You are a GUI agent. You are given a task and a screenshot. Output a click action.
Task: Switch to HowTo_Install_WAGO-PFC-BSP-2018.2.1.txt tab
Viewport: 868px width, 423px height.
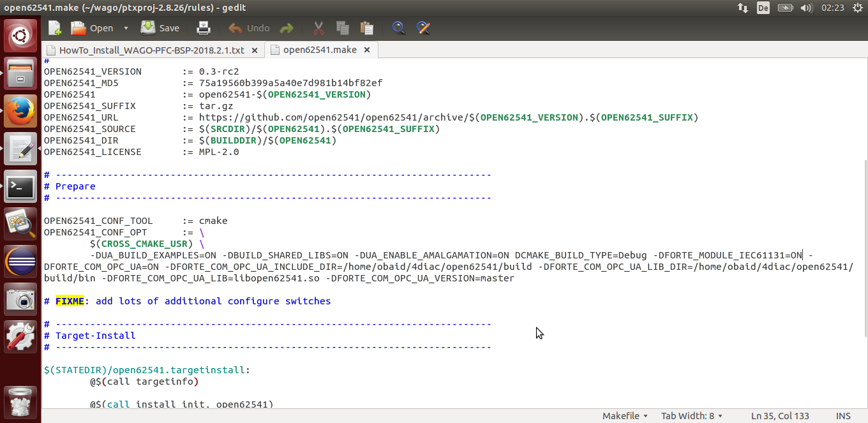151,50
